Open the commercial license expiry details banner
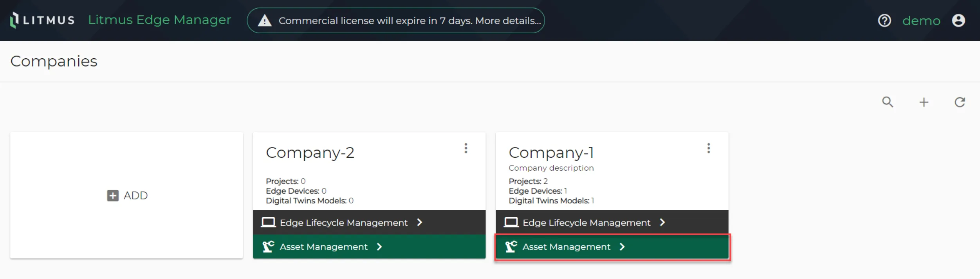Image resolution: width=980 pixels, height=279 pixels. (395, 20)
